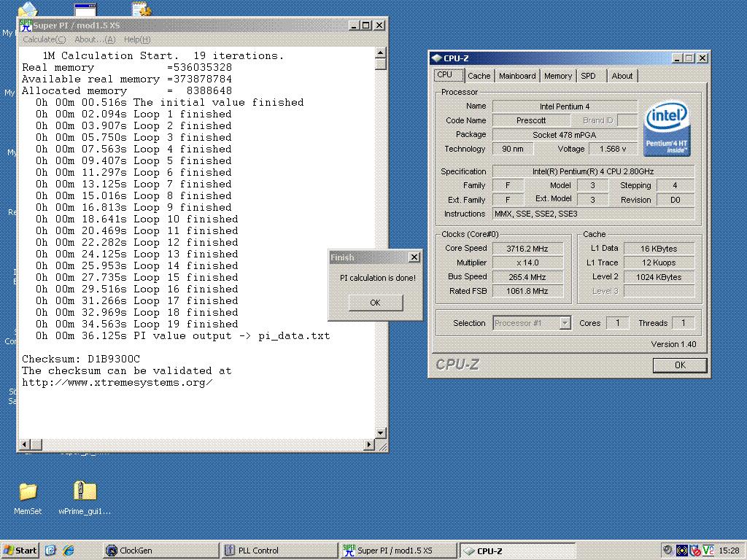The height and width of the screenshot is (560, 747).
Task: Click the PI value output pi_data.txt line
Action: tap(182, 335)
